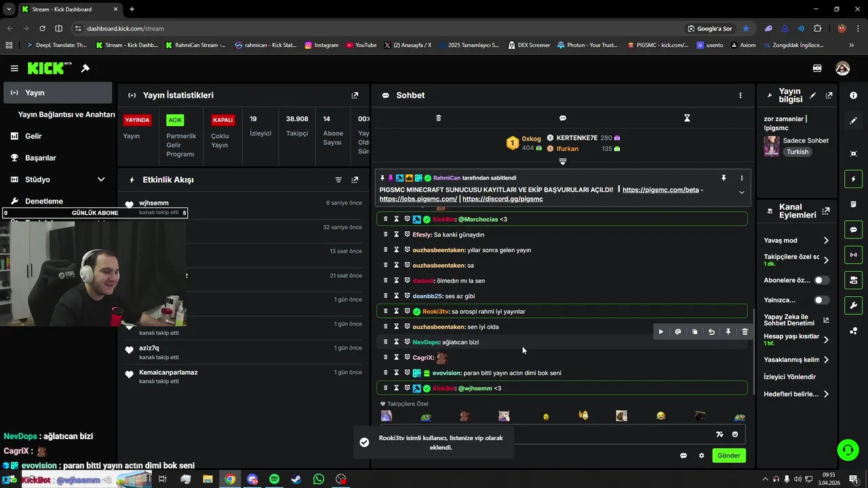Insert the crying-laughing emote from Takipçilere Özel

(x=660, y=416)
